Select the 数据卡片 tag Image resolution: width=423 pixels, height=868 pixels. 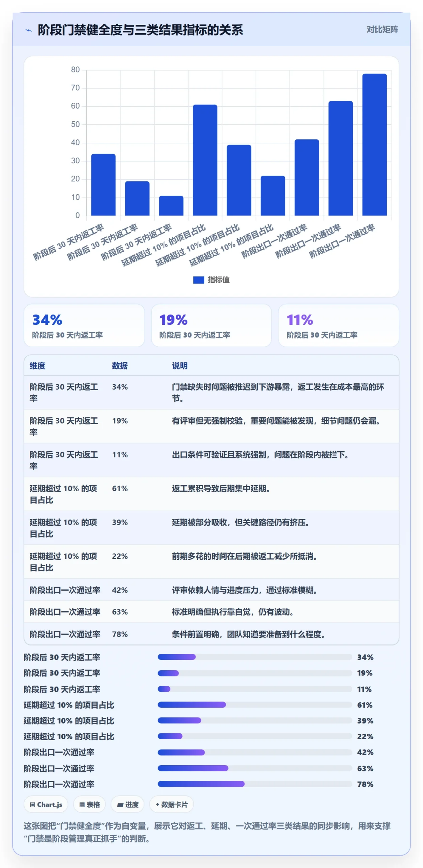[171, 804]
